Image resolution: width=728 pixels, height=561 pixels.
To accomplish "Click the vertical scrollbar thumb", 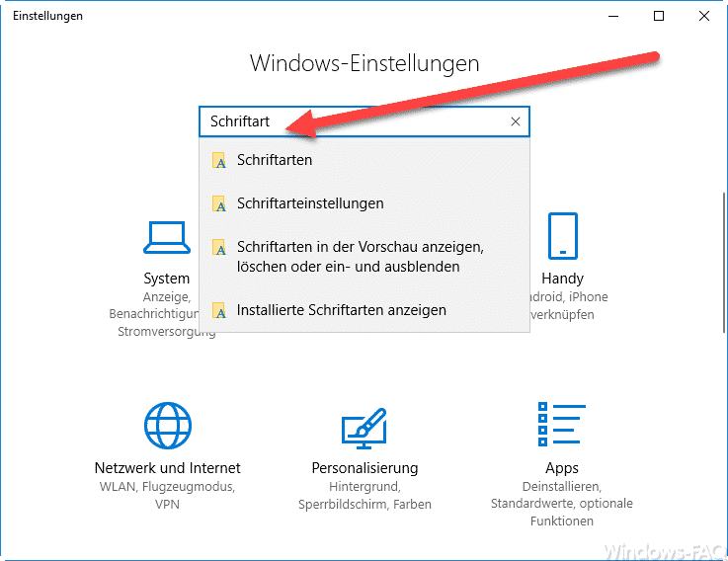I will tap(724, 263).
